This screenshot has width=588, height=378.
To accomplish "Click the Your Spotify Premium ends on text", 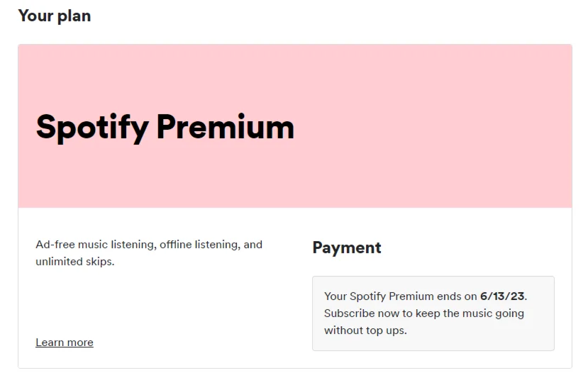I will pyautogui.click(x=401, y=296).
